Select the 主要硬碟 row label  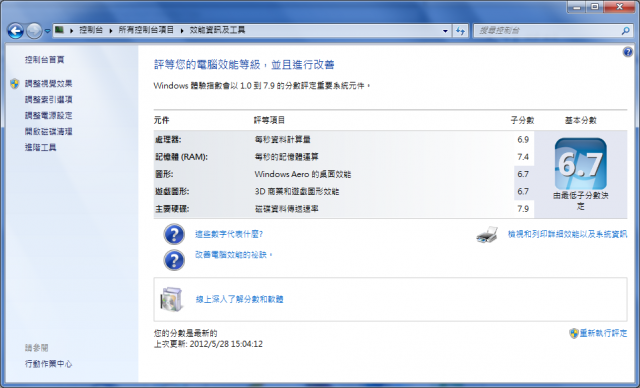pos(172,209)
